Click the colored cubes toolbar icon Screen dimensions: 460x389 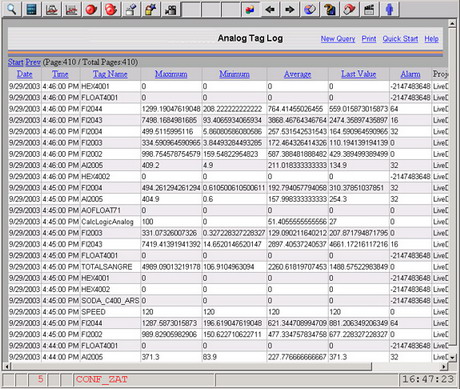pos(250,9)
